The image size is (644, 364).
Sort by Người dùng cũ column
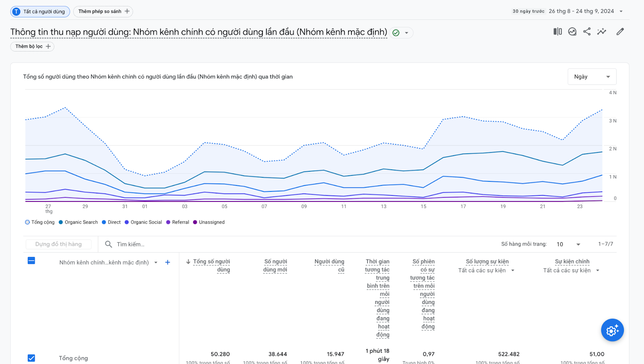point(329,265)
